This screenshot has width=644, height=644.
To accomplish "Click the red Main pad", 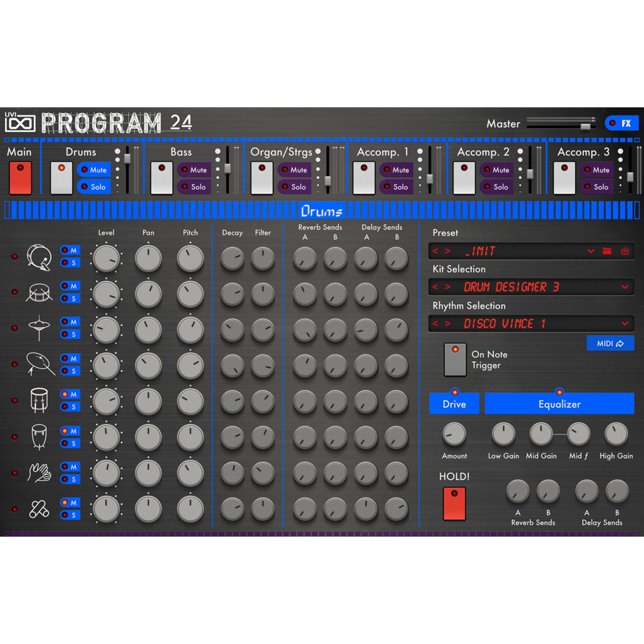I will pyautogui.click(x=20, y=178).
